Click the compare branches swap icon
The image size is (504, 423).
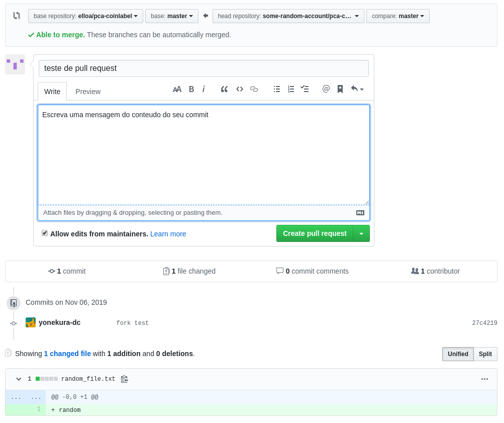point(17,16)
